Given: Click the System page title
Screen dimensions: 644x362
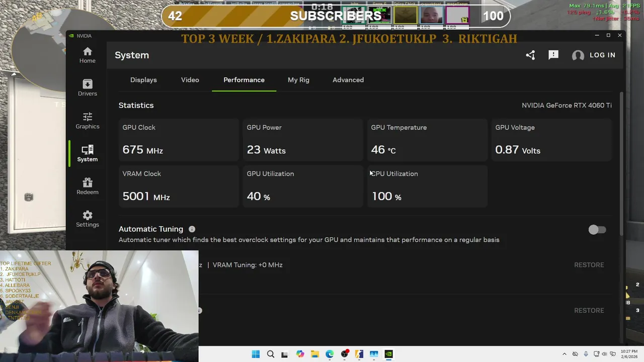Looking at the screenshot, I should (132, 55).
